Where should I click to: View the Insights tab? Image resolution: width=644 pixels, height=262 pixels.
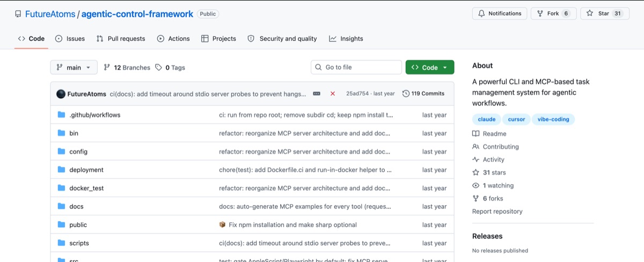[346, 39]
